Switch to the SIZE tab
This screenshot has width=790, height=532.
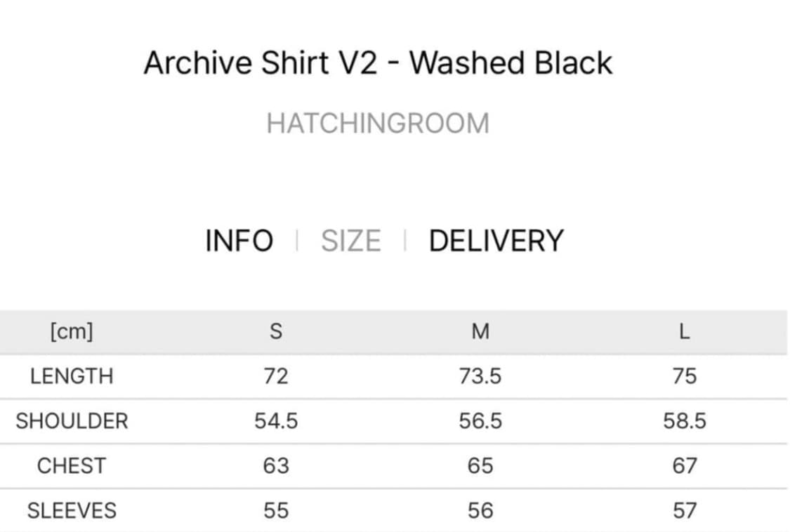[x=350, y=241]
